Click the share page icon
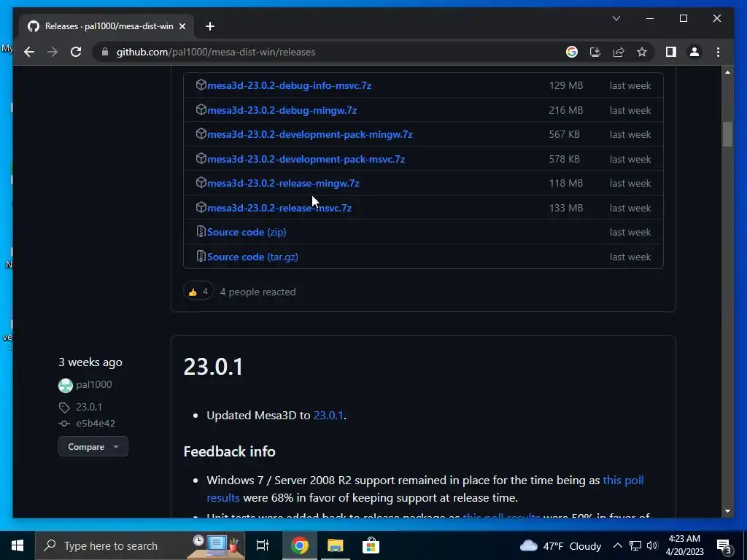The height and width of the screenshot is (560, 747). click(x=619, y=52)
